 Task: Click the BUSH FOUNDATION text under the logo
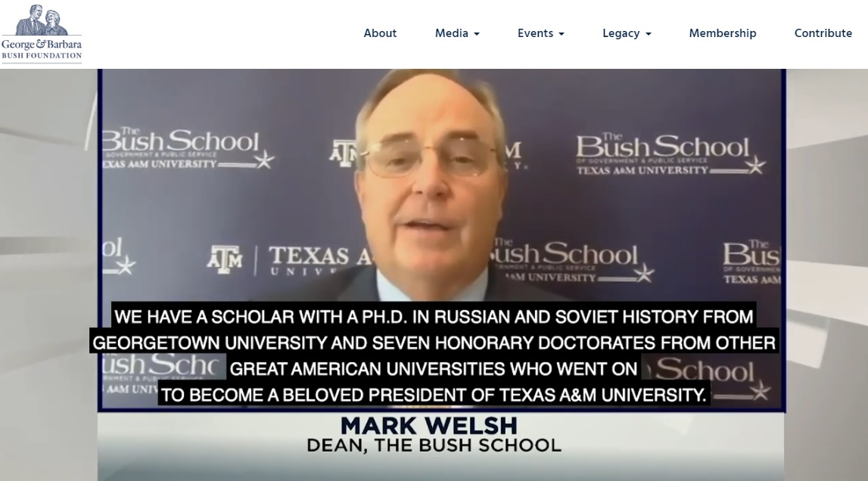click(42, 56)
